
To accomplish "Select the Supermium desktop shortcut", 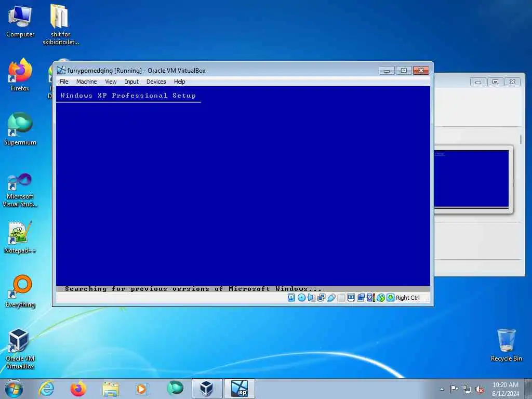I will (x=20, y=129).
